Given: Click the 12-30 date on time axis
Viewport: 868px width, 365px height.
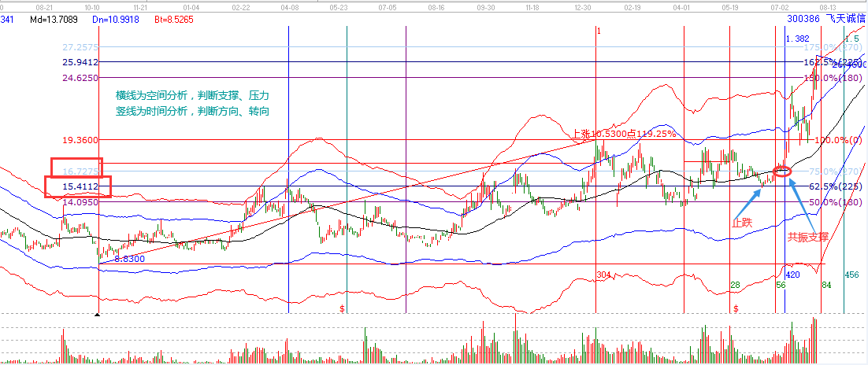Looking at the screenshot, I should (583, 6).
